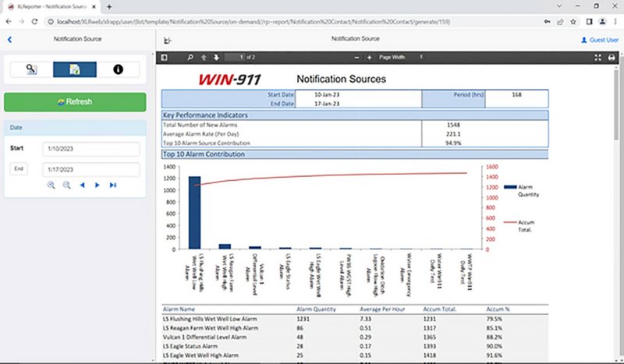Click the 1548 total alarms value
Image resolution: width=624 pixels, height=364 pixels.
tap(453, 125)
